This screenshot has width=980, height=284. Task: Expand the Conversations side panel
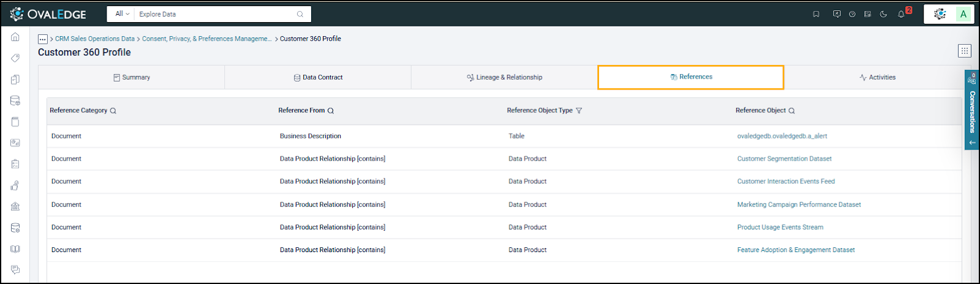point(972,110)
